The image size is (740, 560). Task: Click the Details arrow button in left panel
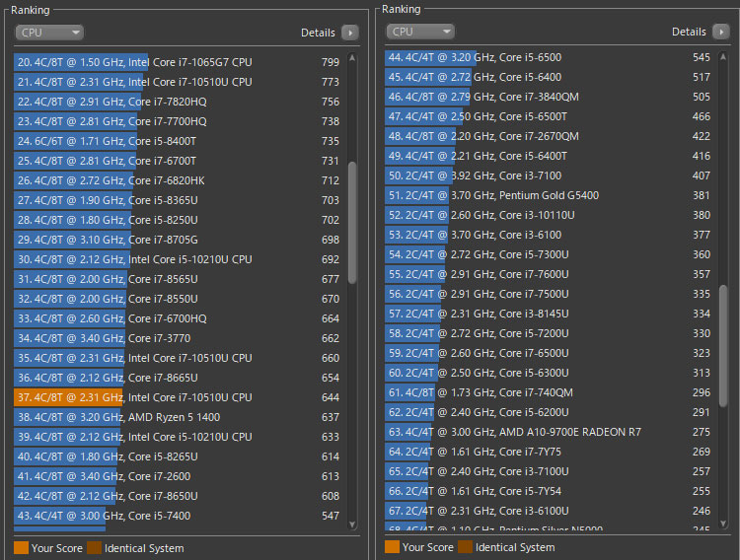click(x=350, y=33)
